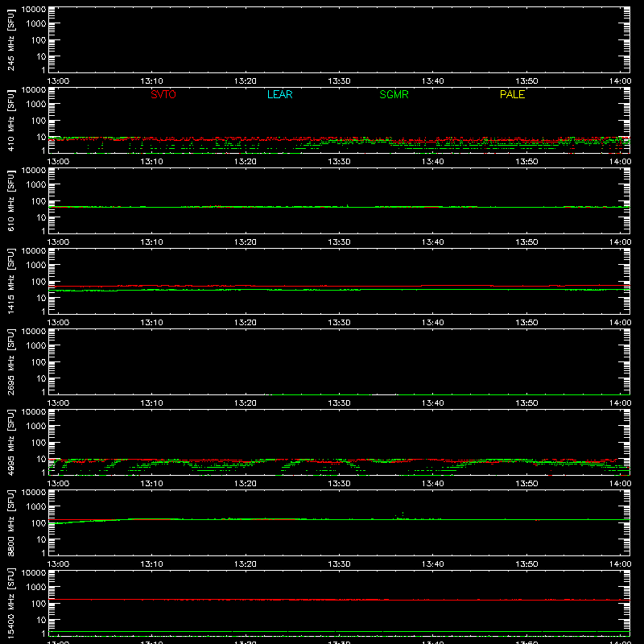The width and height of the screenshot is (644, 644).
Task: Click the 1000 y-axis label of 410 MHz panel
Action: (36, 105)
